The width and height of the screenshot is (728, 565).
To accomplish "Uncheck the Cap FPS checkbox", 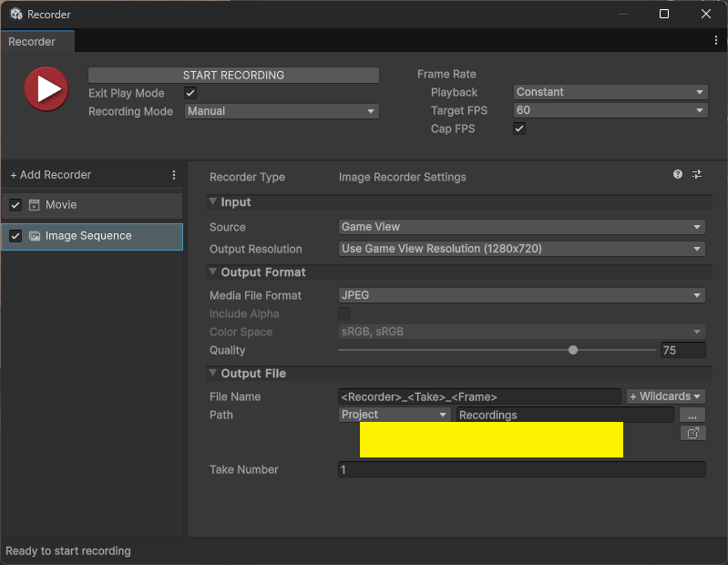I will click(x=519, y=129).
